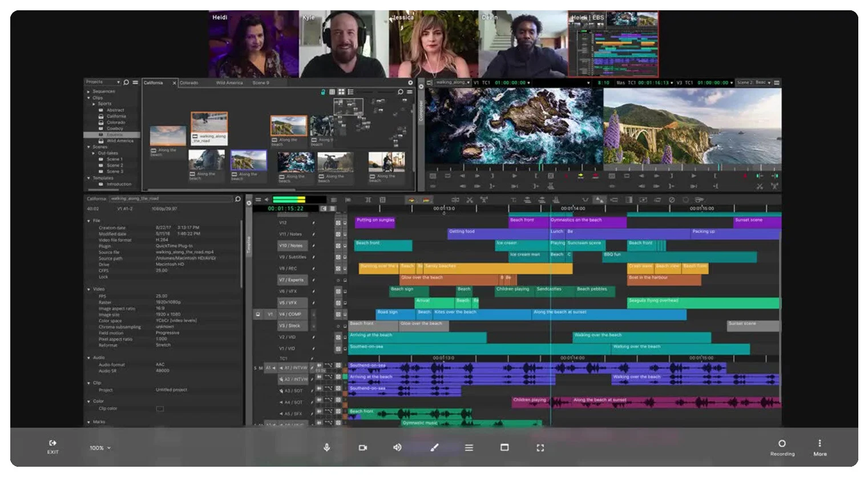Open the Projects panel search magnifier
Image resolution: width=868 pixels, height=477 pixels.
[126, 82]
